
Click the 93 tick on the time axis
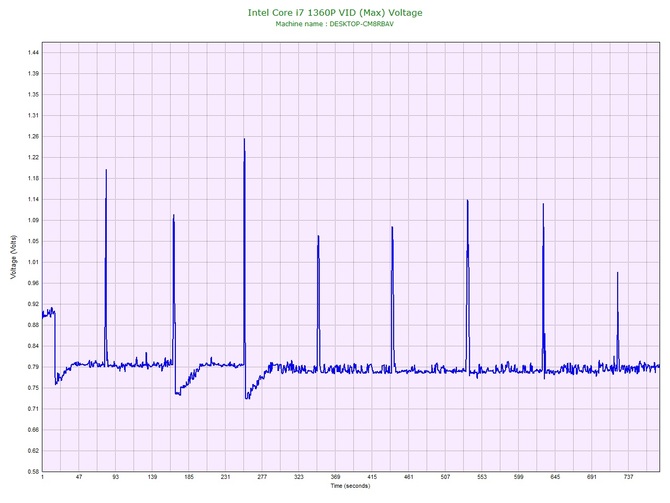click(115, 477)
